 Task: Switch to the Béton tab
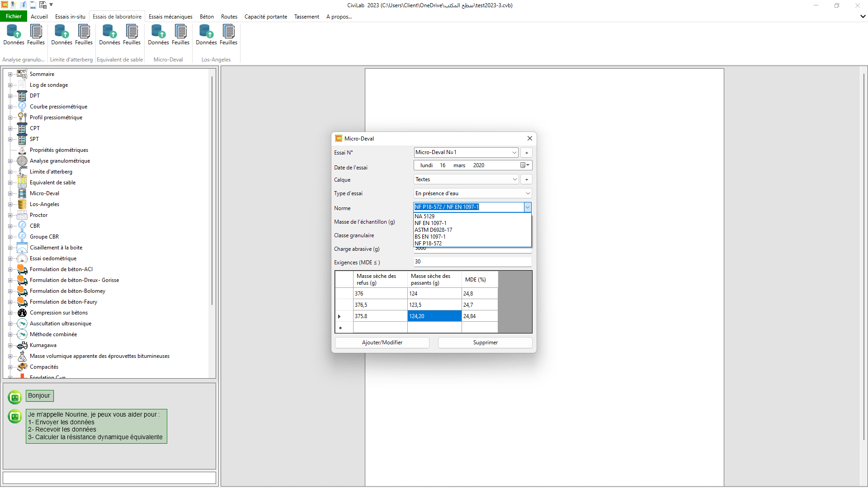(207, 17)
